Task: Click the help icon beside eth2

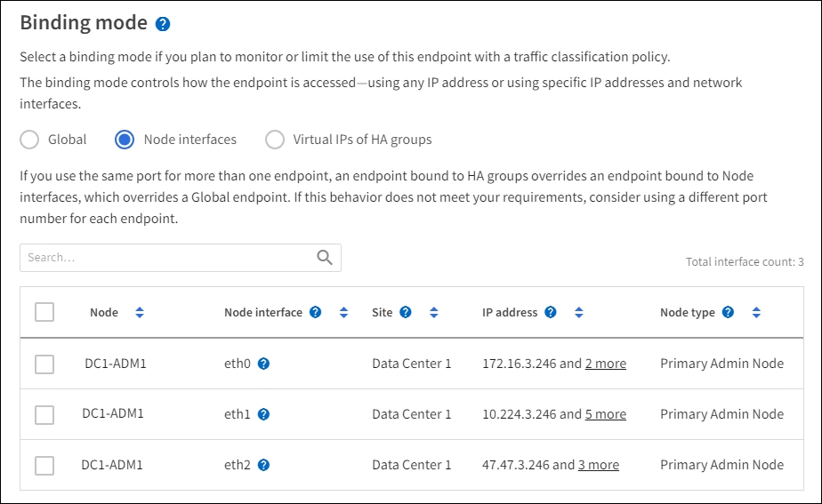Action: (264, 465)
